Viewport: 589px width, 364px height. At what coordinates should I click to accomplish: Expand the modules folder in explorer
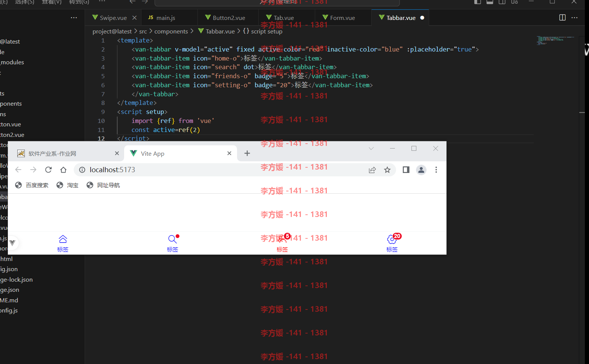click(12, 62)
